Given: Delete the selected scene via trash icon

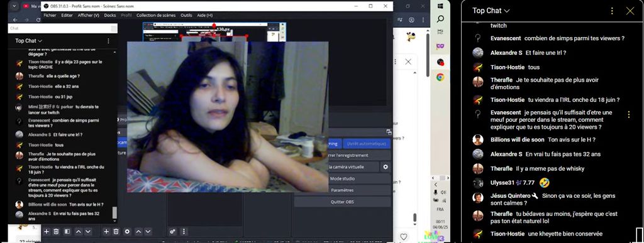Looking at the screenshot, I should click(56, 232).
